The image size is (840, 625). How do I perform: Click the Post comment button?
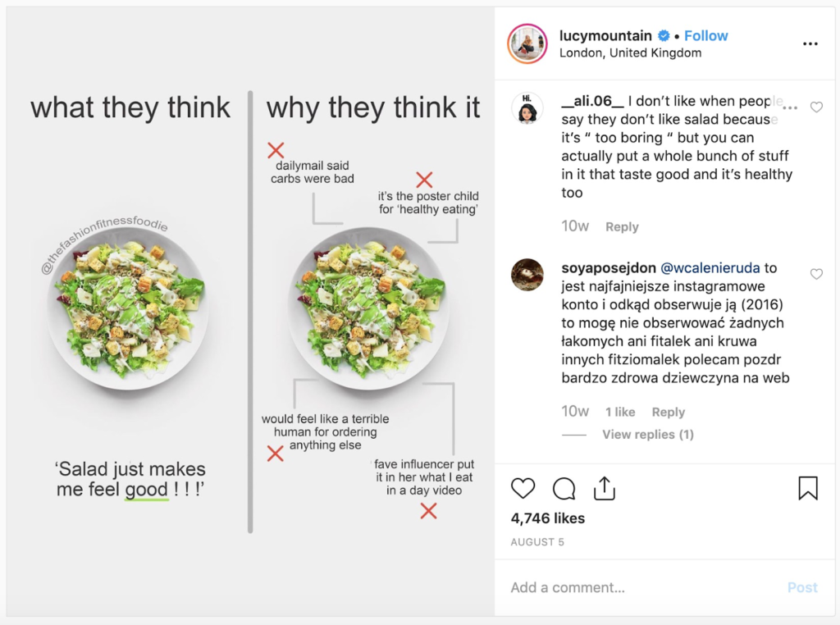tap(802, 587)
